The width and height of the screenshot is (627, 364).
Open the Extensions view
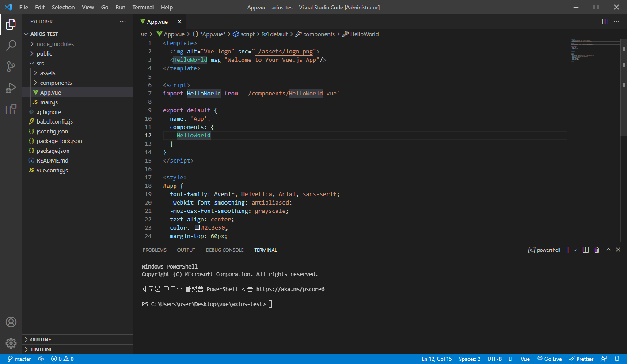click(x=11, y=109)
